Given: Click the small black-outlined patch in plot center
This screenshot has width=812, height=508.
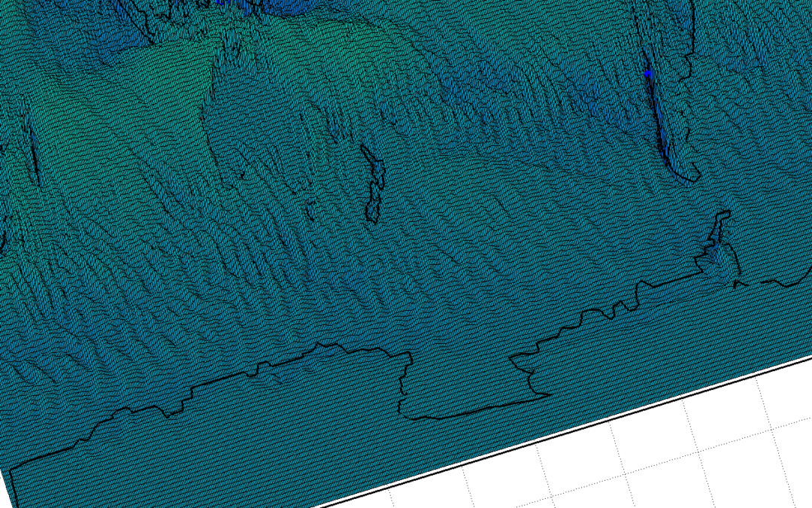Looking at the screenshot, I should click(x=373, y=184).
